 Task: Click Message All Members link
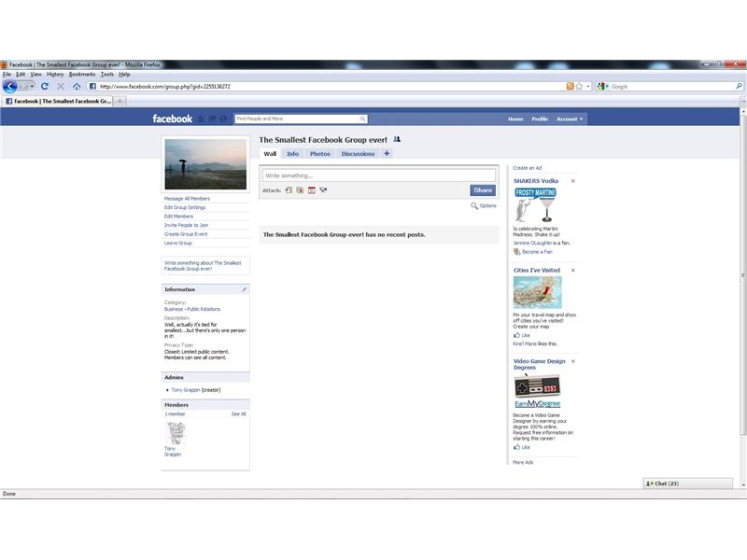187,199
